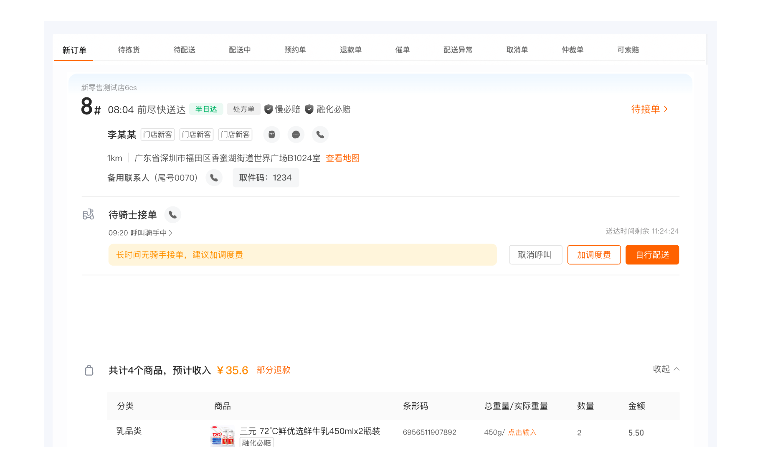Screen dimensions: 760x468
Task: Open the 仲裁单 tab
Action: coord(572,50)
